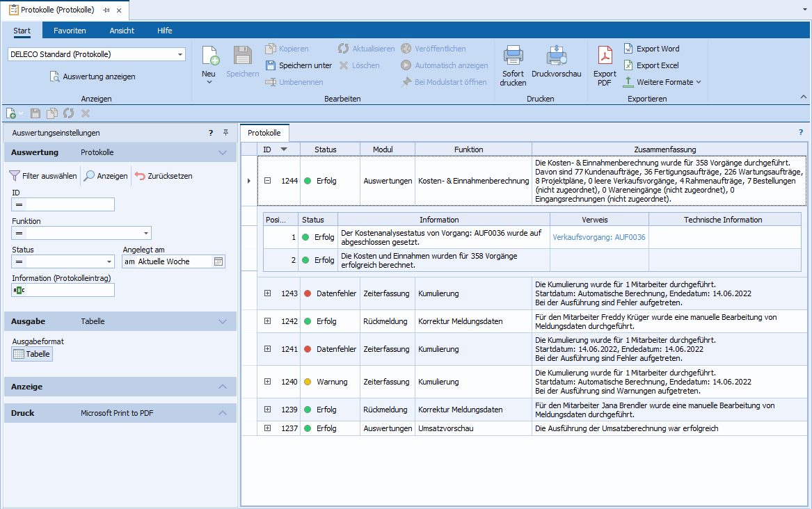Expand protocol row 1243

coord(267,293)
